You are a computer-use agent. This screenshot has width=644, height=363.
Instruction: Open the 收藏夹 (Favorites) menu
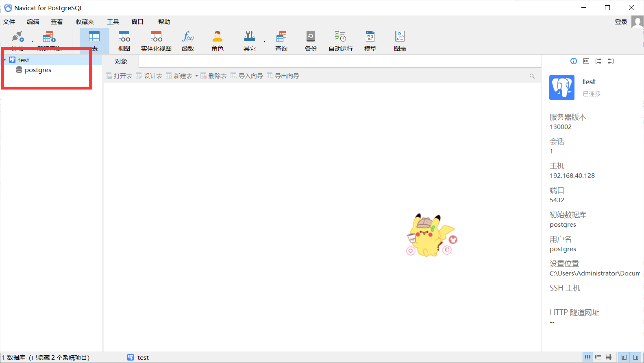click(x=85, y=22)
